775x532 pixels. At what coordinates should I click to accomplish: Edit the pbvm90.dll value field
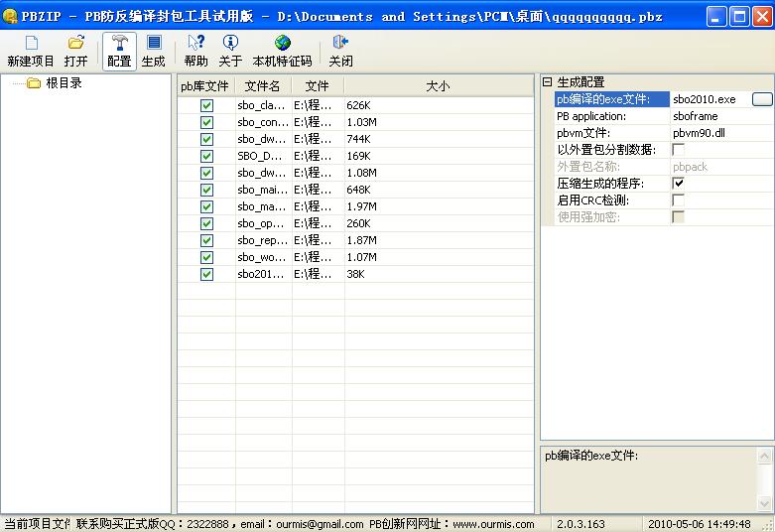[721, 133]
